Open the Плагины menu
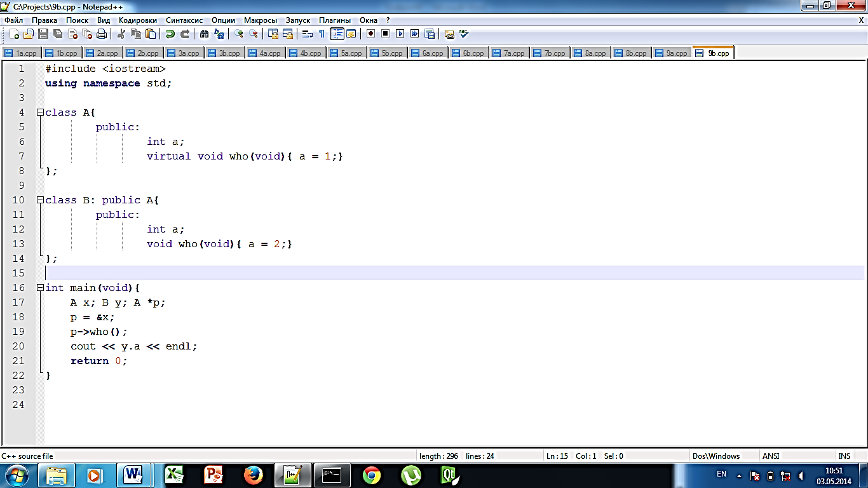The width and height of the screenshot is (868, 488). coord(335,20)
